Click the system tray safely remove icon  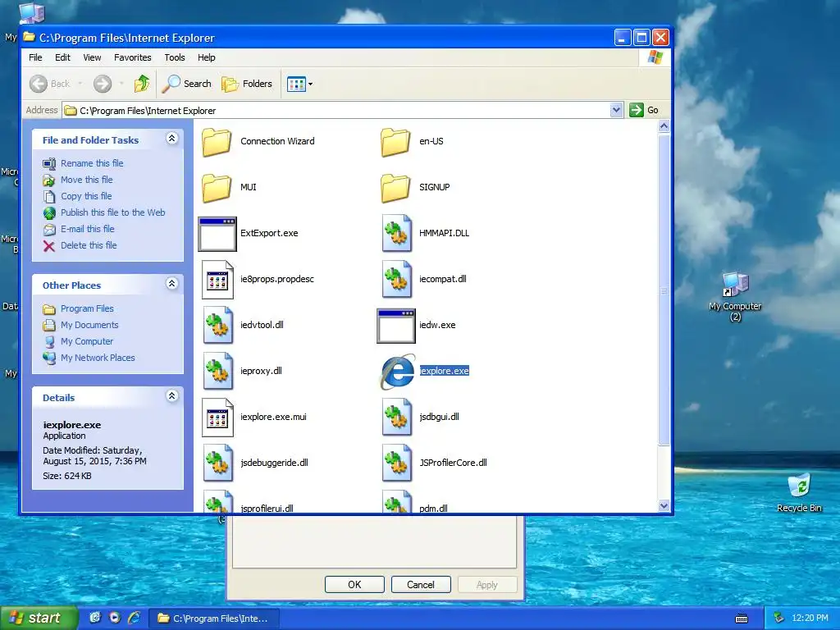[x=779, y=619]
